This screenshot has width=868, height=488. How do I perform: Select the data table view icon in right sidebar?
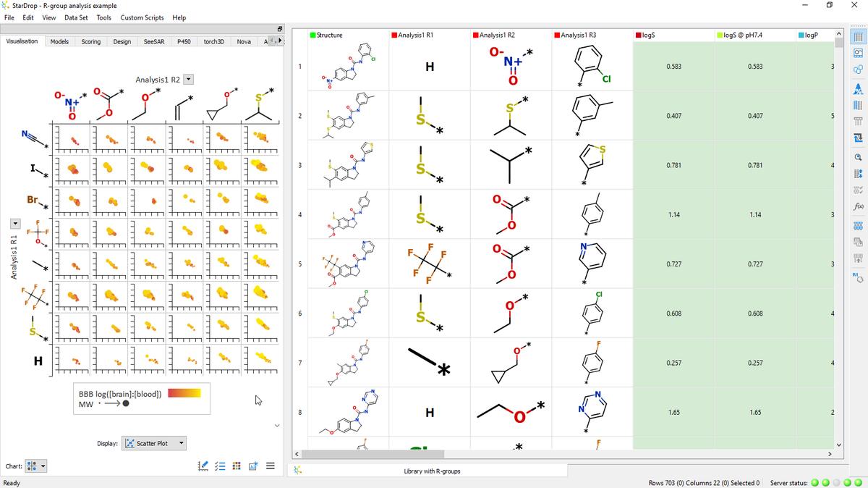pyautogui.click(x=856, y=37)
